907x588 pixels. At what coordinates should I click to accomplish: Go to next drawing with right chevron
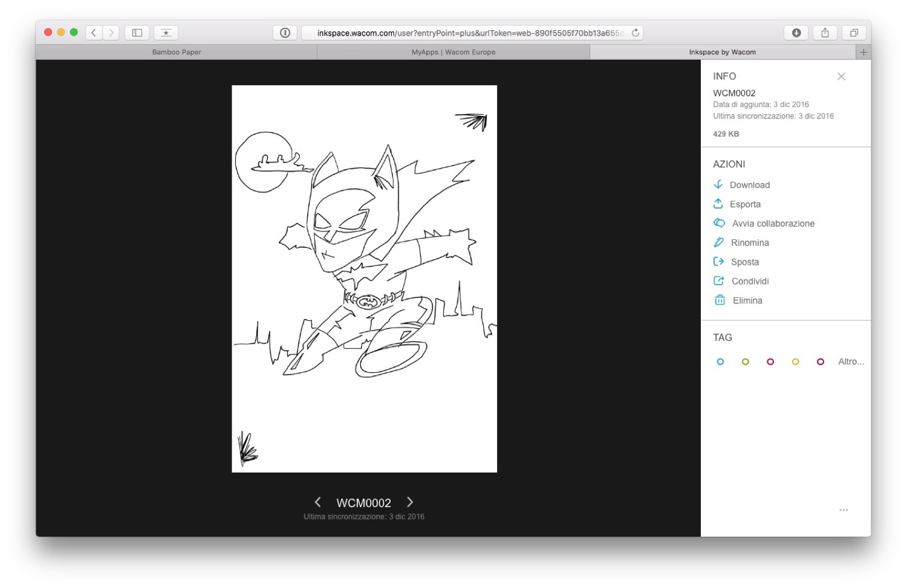[x=410, y=502]
